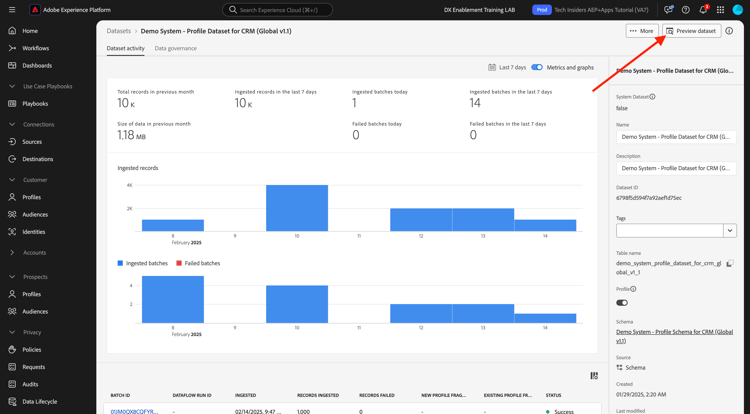This screenshot has height=414, width=750.
Task: Open the help question mark icon
Action: (x=686, y=10)
